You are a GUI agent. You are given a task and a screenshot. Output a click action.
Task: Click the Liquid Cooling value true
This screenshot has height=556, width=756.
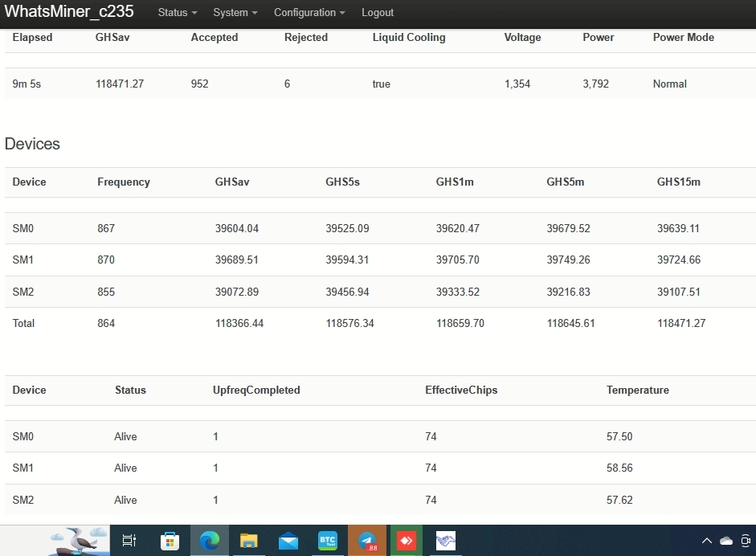tap(381, 84)
